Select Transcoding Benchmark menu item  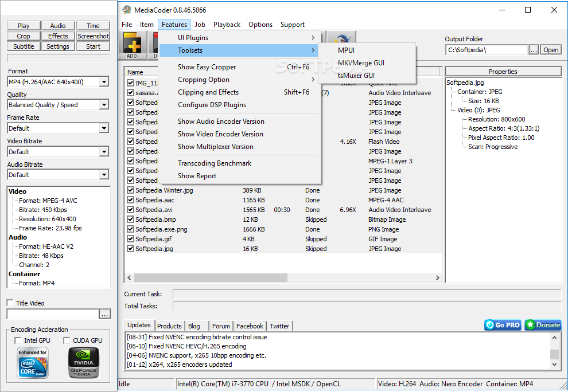[240, 163]
